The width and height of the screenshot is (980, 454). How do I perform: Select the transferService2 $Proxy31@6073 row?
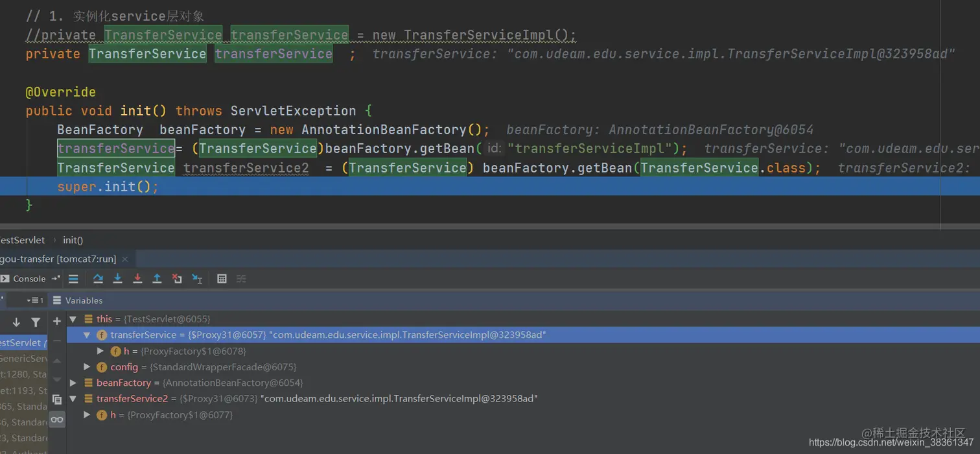coord(523,399)
